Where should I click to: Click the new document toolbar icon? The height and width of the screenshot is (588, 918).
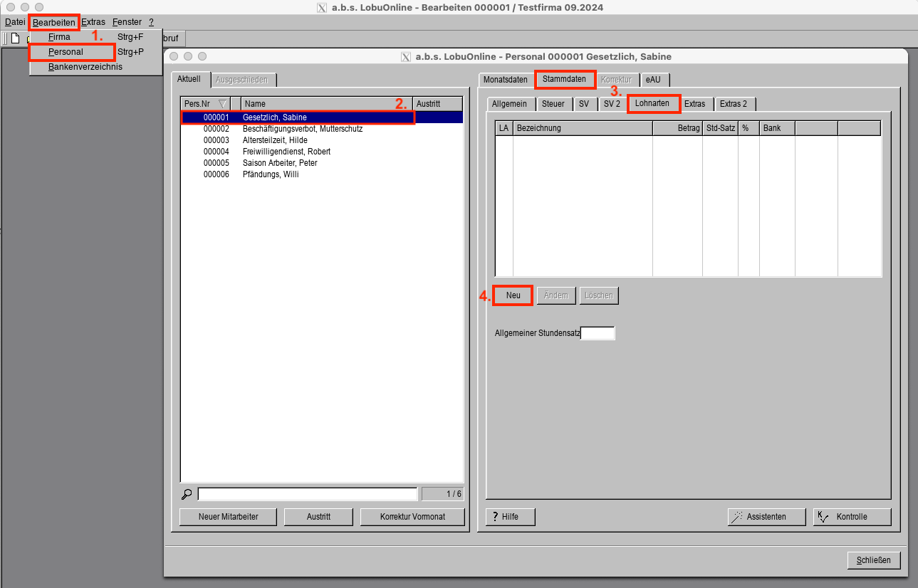coord(15,38)
